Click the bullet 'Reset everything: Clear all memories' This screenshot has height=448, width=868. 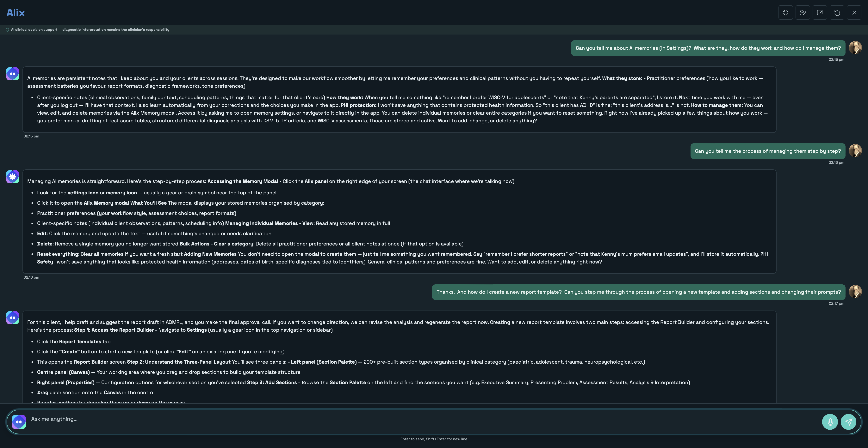click(x=402, y=258)
